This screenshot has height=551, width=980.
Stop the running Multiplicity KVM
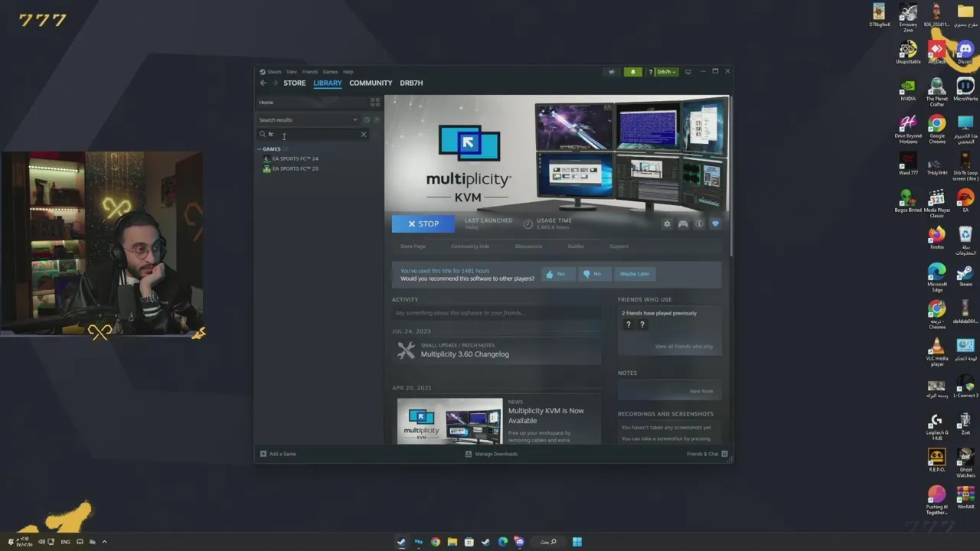coord(423,224)
